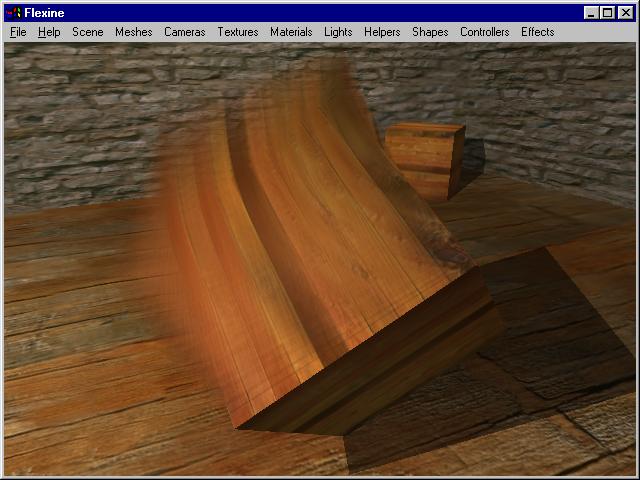This screenshot has height=480, width=640.
Task: Open the Cameras menu
Action: (x=184, y=32)
